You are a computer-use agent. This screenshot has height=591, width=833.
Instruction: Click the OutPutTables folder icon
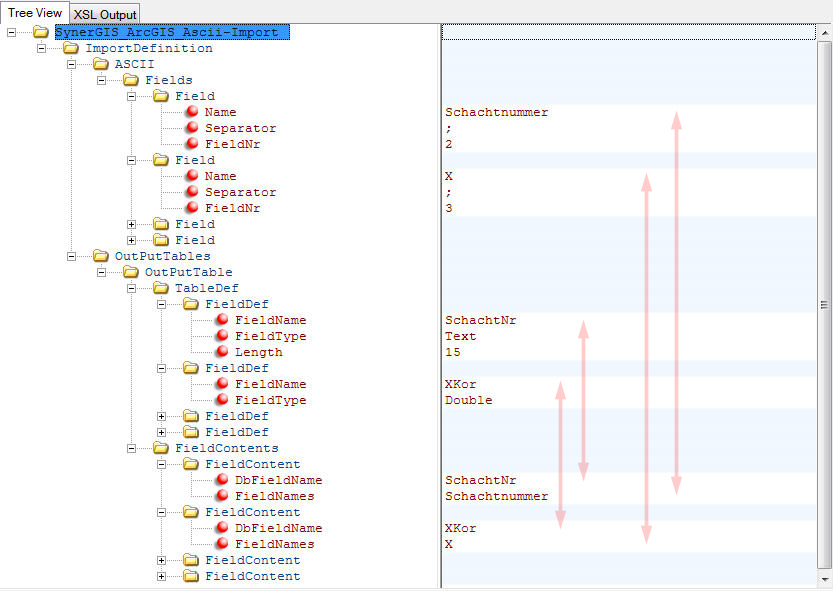click(x=100, y=256)
